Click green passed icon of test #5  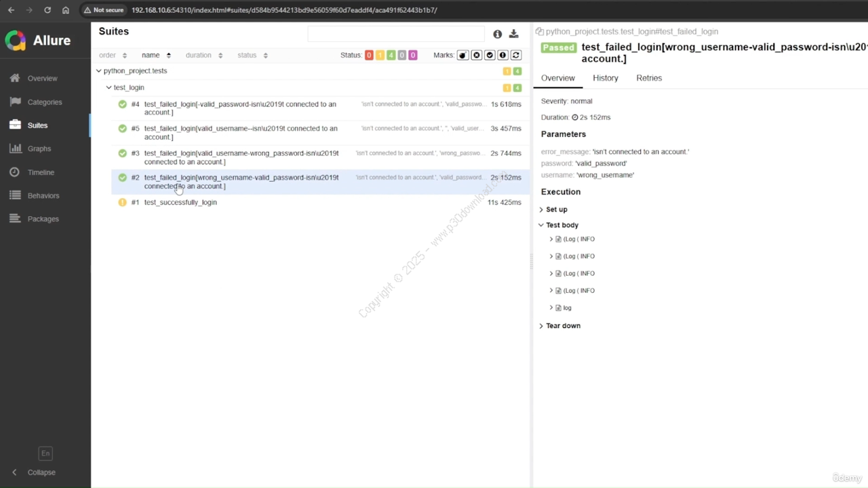[123, 129]
